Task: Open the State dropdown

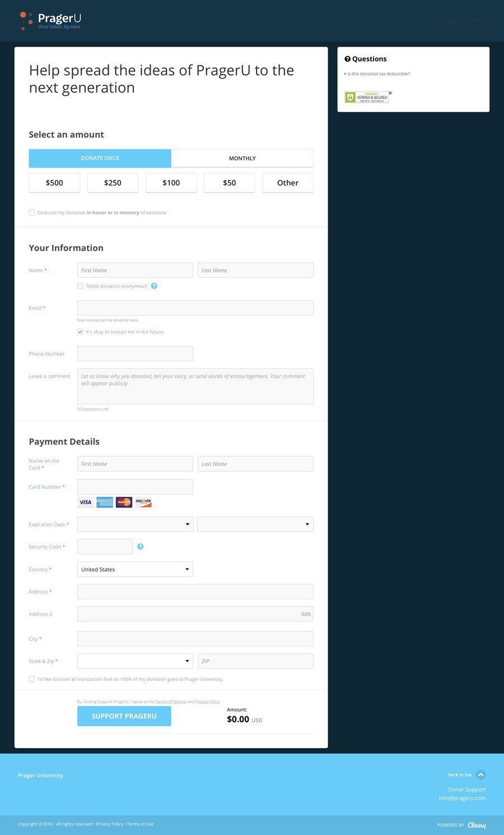Action: [x=135, y=661]
